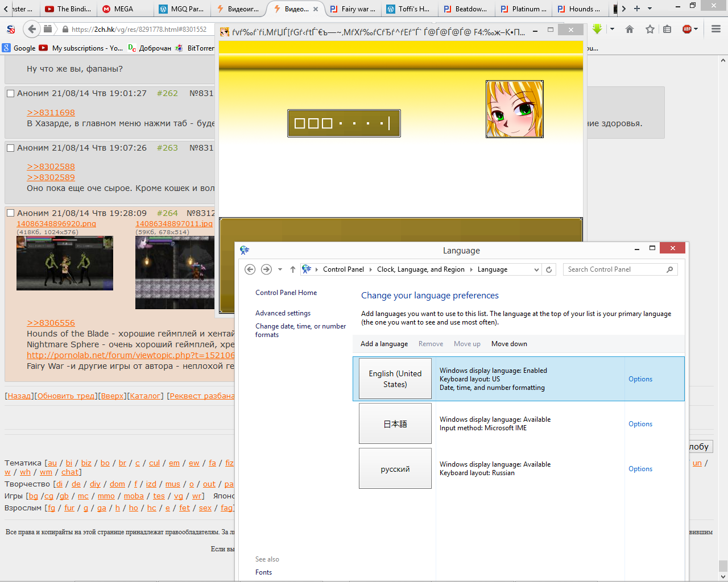Click Move up in language toolbar
The image size is (728, 582).
[467, 344]
